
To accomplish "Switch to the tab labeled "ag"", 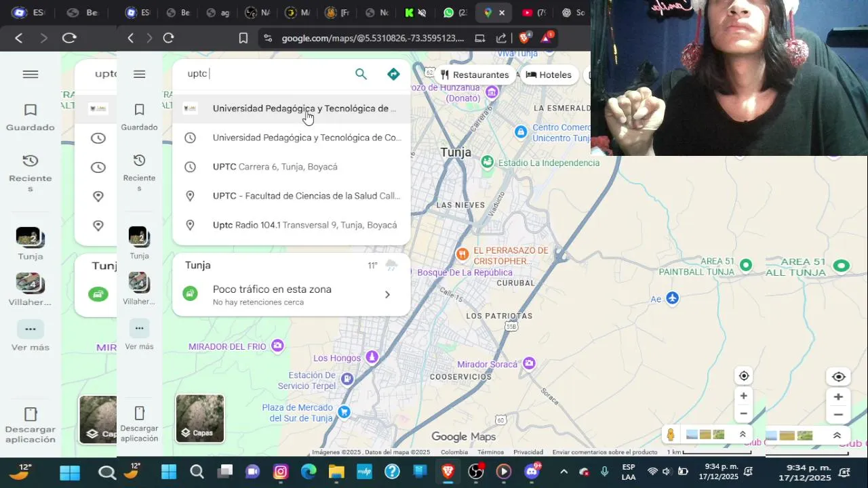I will point(217,12).
